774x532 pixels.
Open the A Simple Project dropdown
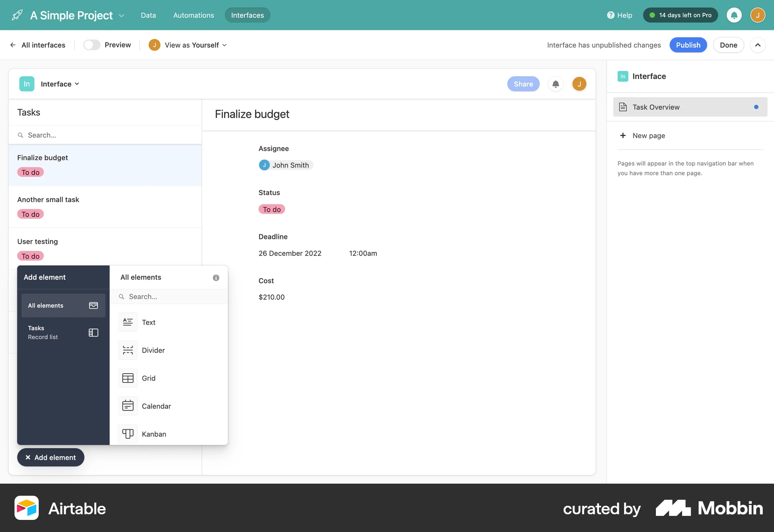[x=122, y=15]
